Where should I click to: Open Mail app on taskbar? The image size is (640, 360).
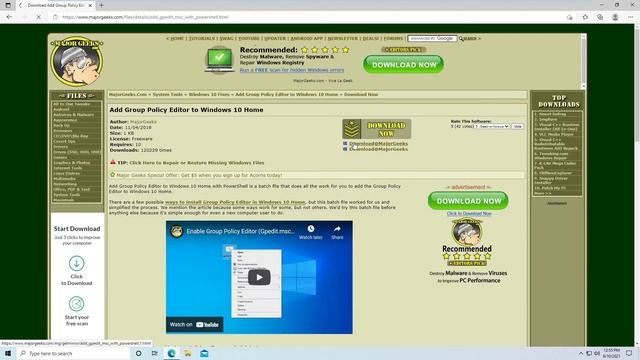pyautogui.click(x=204, y=353)
